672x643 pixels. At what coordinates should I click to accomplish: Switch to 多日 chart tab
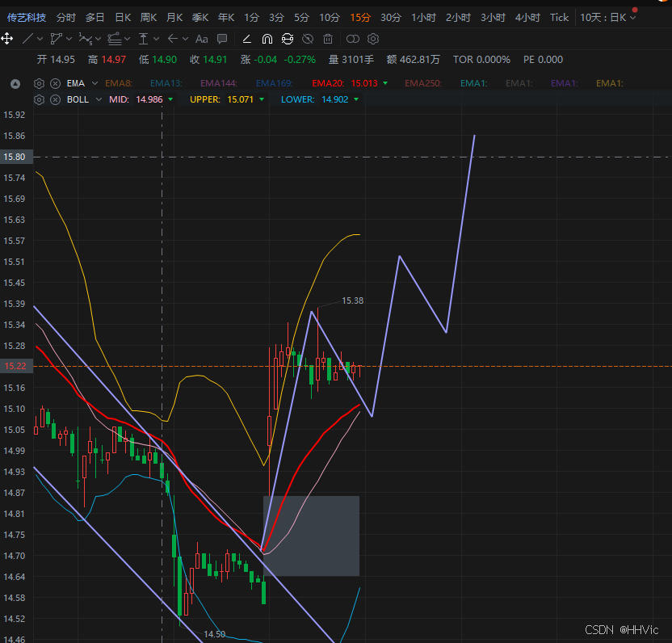point(95,18)
